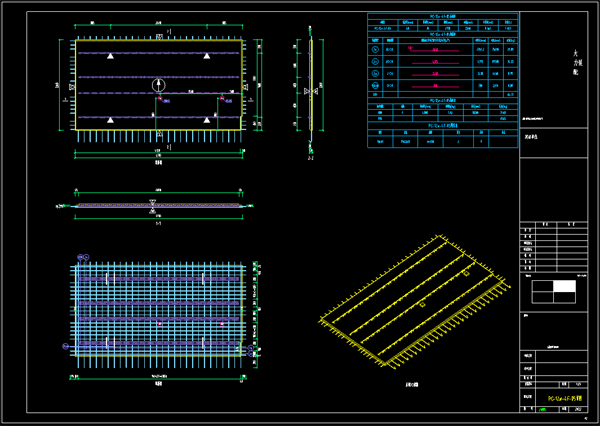Click the second row's circled rebar mark in table
Screen dimensions: 600x426
375,62
